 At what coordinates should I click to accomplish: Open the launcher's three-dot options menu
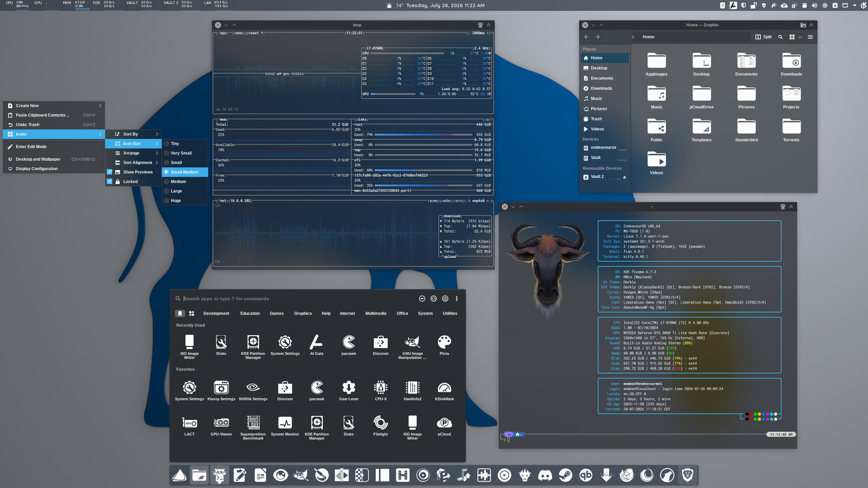click(457, 299)
